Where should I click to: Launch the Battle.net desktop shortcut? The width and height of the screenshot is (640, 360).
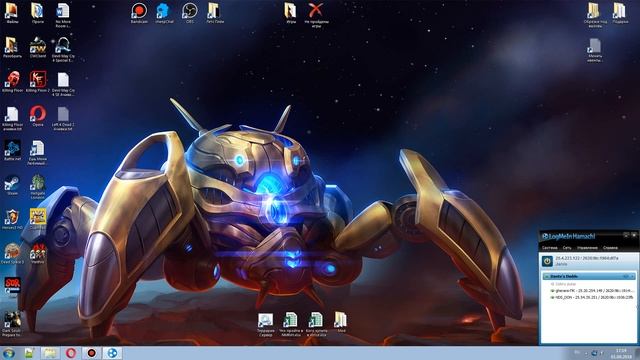pyautogui.click(x=12, y=150)
